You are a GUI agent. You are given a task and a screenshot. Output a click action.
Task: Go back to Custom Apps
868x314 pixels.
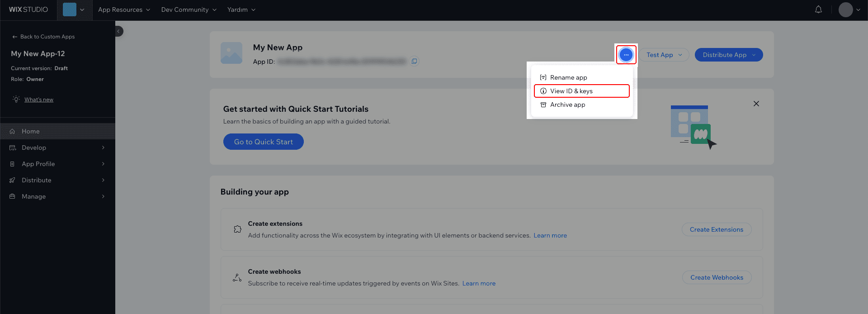[x=43, y=37]
